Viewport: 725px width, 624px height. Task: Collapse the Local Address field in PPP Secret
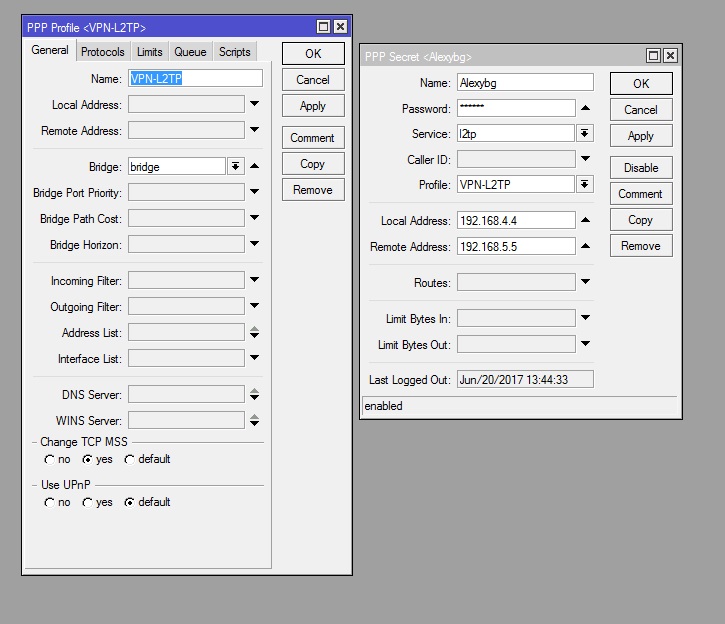[x=585, y=220]
